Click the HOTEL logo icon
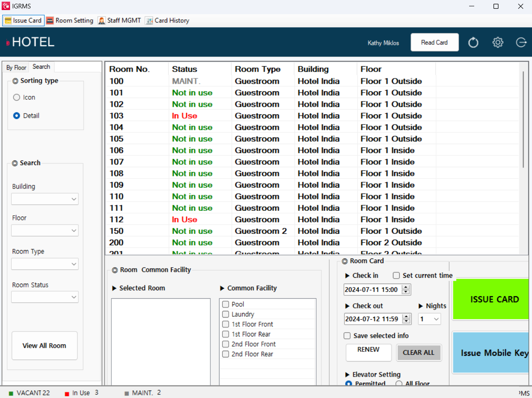The image size is (532, 398). tap(8, 43)
